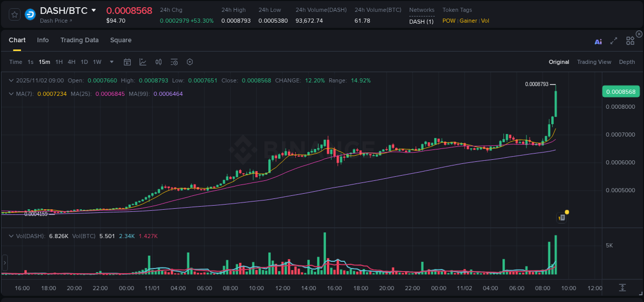The image size is (644, 302).
Task: Select the chart overlay style icon
Action: point(142,62)
